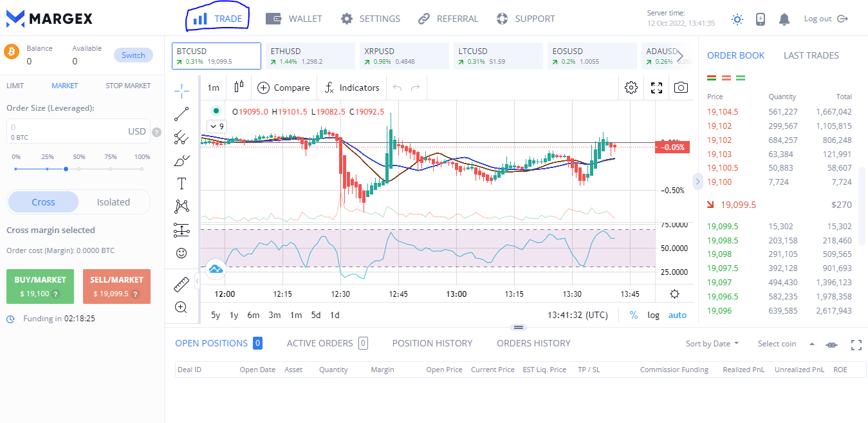
Task: Set leverage slider to 75%
Action: click(111, 169)
